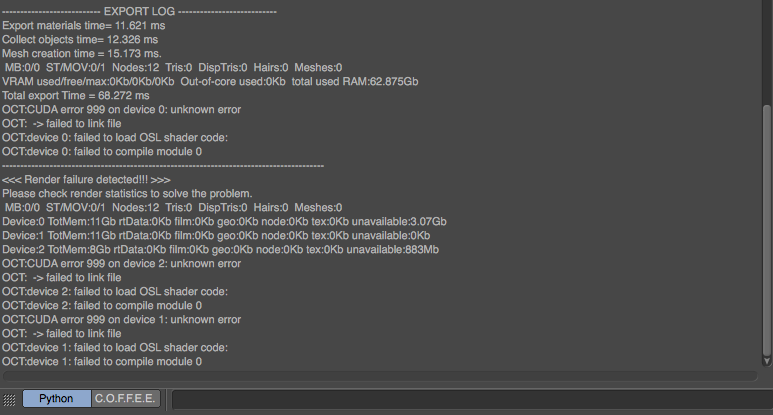Screen dimensions: 773x415
Task: Switch to the C.O.F.F.E.E. tab
Action: coord(125,398)
